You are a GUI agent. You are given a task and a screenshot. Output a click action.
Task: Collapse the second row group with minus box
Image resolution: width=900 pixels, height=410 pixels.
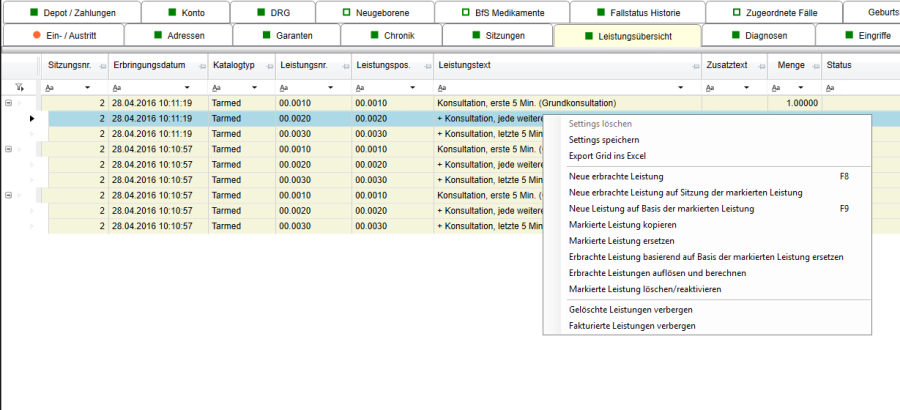pyautogui.click(x=9, y=148)
